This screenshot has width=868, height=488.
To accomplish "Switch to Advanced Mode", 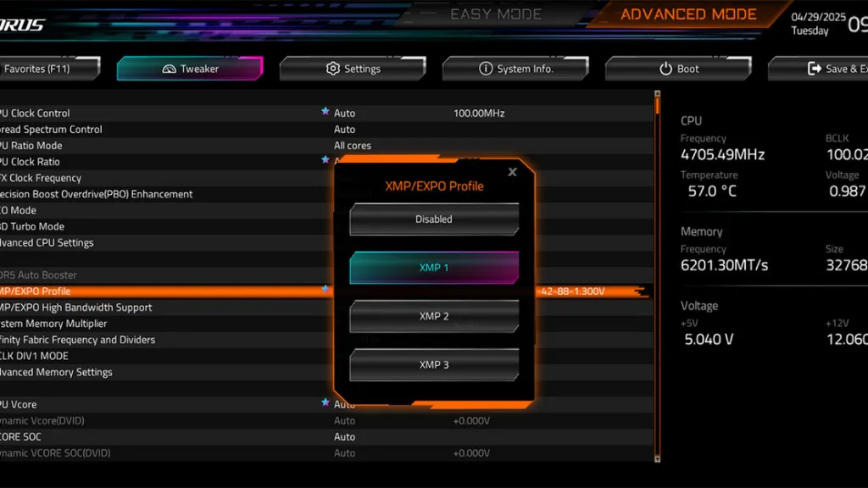I will (688, 14).
